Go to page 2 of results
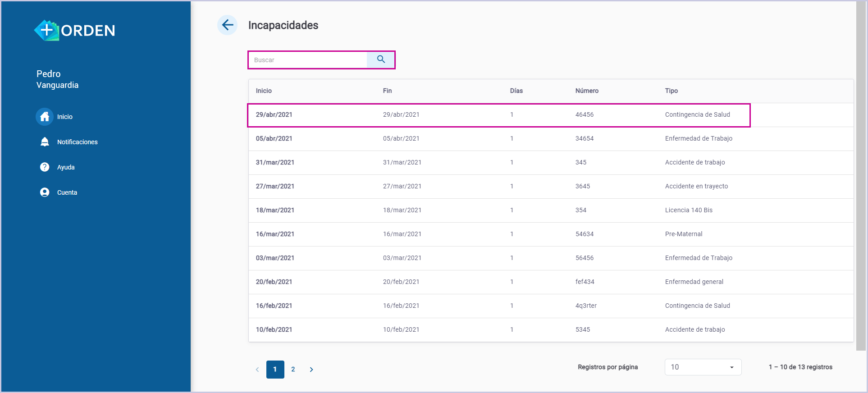 click(293, 370)
